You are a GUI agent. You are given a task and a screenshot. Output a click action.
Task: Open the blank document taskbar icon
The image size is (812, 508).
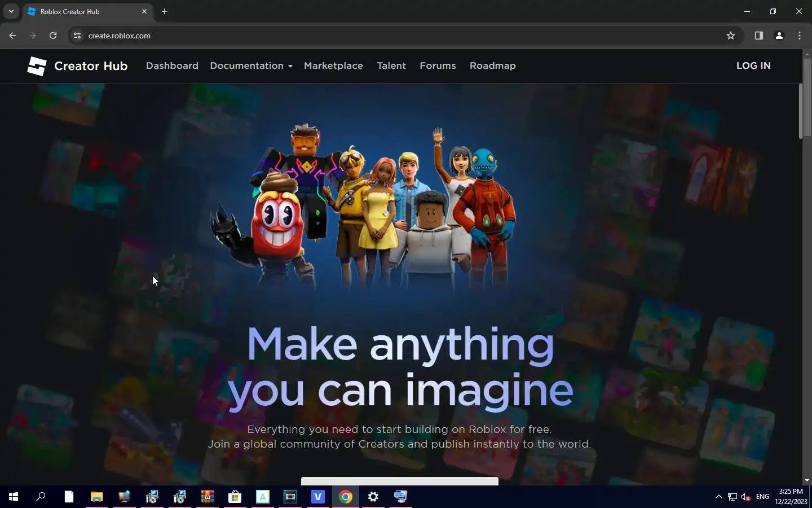point(69,497)
